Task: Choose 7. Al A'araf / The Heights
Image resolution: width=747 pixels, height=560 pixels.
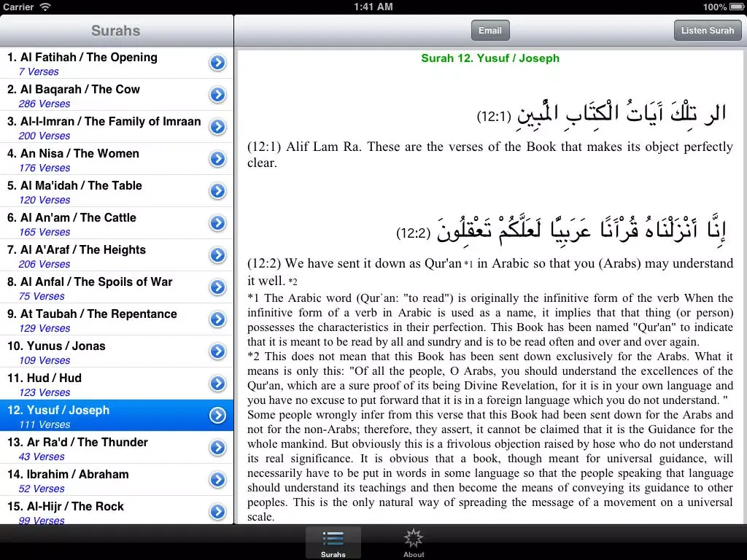Action: click(117, 254)
